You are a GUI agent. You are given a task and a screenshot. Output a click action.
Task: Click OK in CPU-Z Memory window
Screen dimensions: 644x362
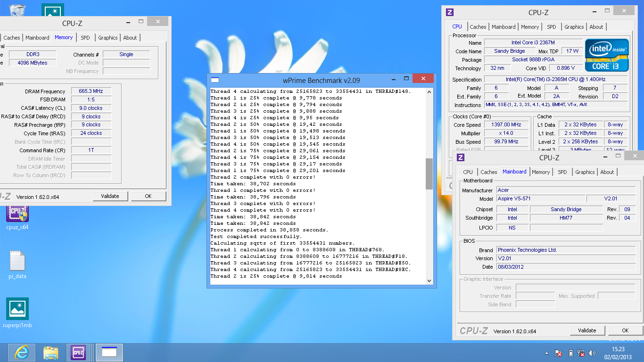point(149,196)
